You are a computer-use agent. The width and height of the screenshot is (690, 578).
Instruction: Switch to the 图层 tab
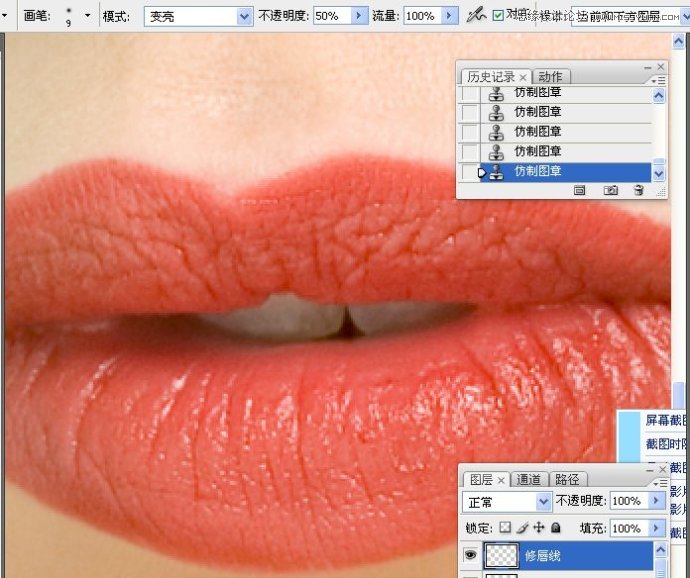click(481, 480)
